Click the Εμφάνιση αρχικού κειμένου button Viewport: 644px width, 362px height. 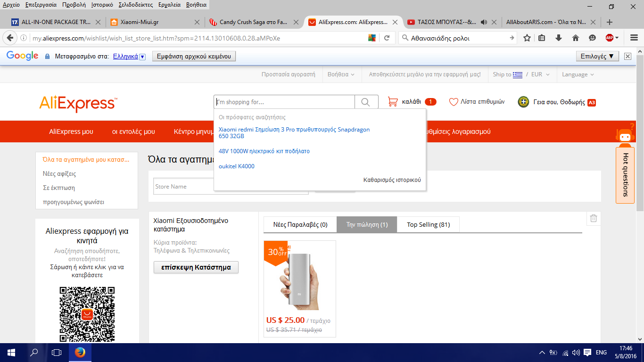pos(194,56)
